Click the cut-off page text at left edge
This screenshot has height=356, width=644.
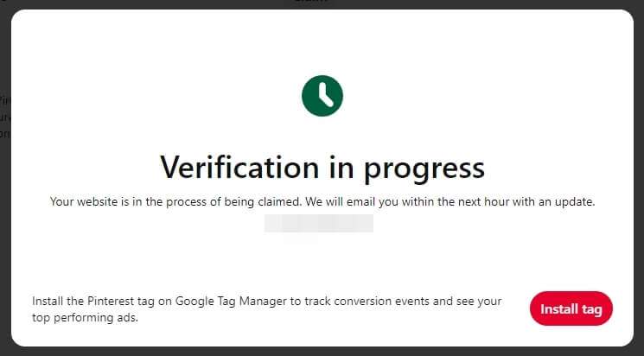click(x=5, y=117)
